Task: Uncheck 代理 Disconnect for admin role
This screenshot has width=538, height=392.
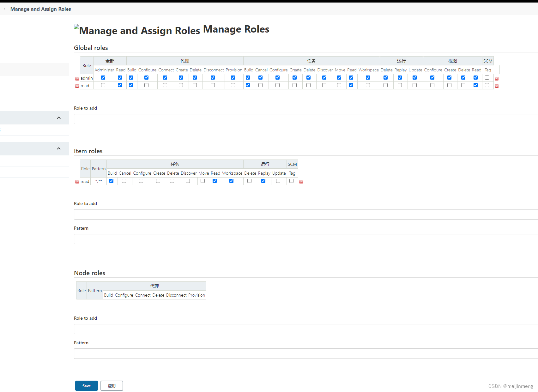Action: click(x=213, y=77)
